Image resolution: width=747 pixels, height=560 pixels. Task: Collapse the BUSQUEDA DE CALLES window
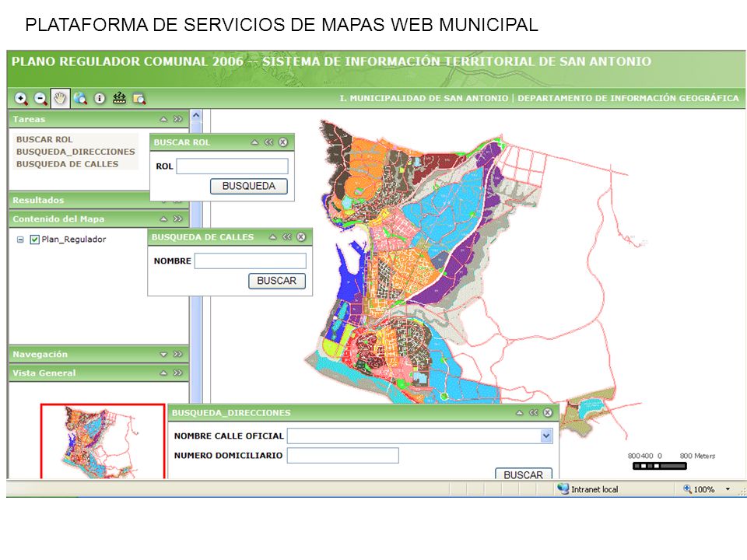(x=272, y=236)
